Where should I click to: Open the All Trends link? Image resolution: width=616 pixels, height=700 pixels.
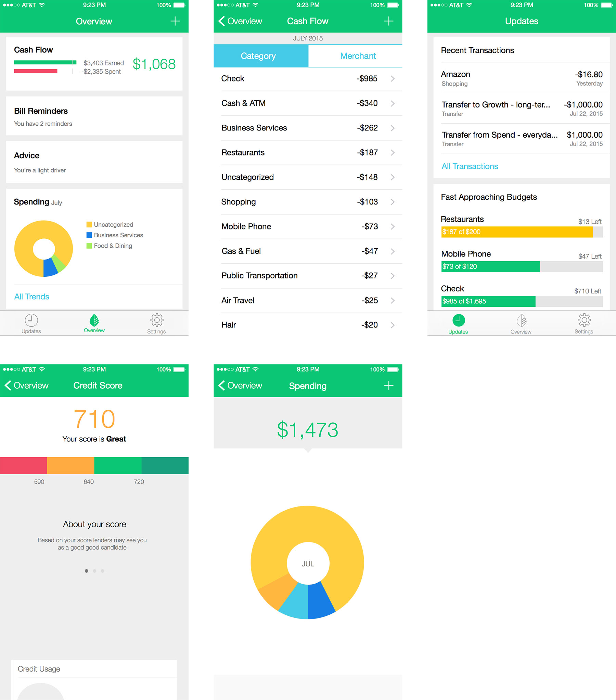click(31, 297)
